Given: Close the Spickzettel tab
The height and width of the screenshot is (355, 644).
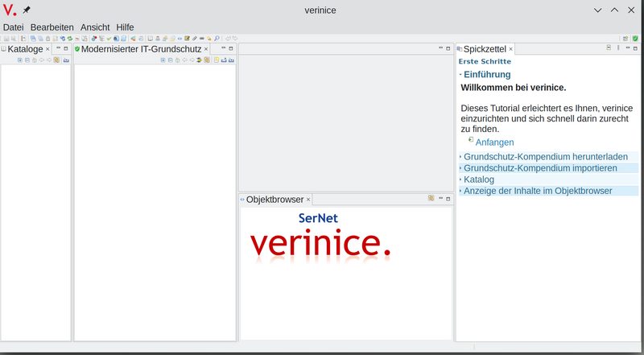Looking at the screenshot, I should click(511, 49).
